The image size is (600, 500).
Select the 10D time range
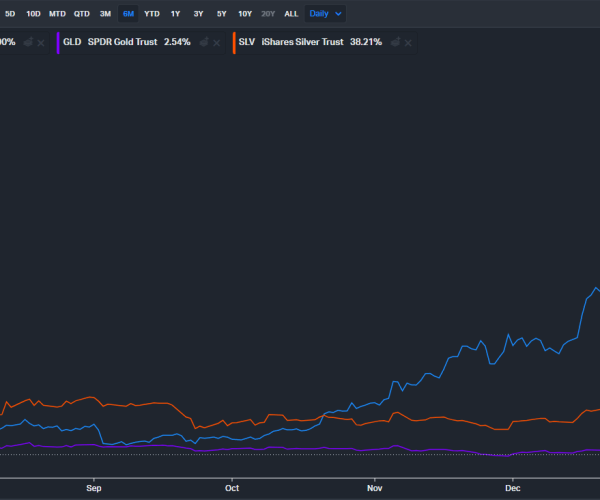tap(33, 14)
